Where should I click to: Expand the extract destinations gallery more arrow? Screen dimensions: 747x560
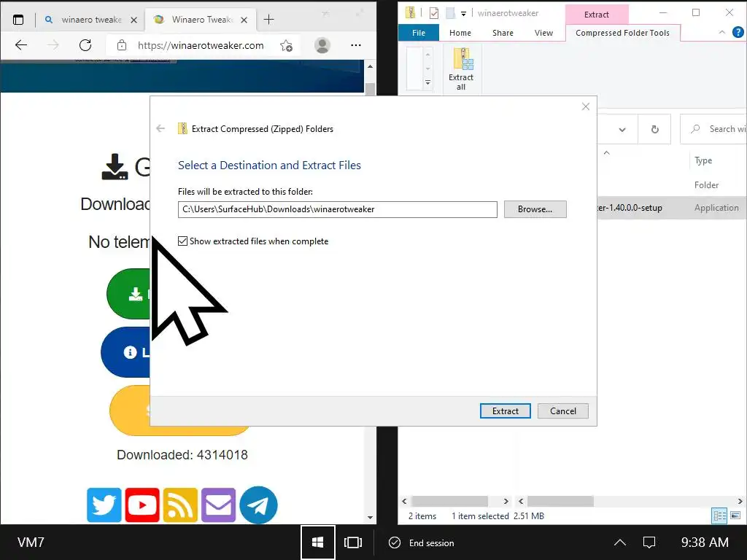click(427, 83)
